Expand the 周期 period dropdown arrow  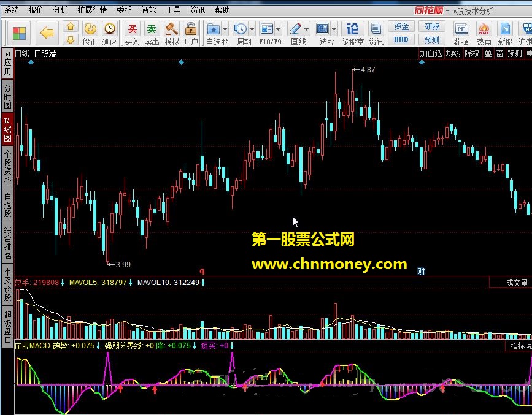click(x=252, y=29)
